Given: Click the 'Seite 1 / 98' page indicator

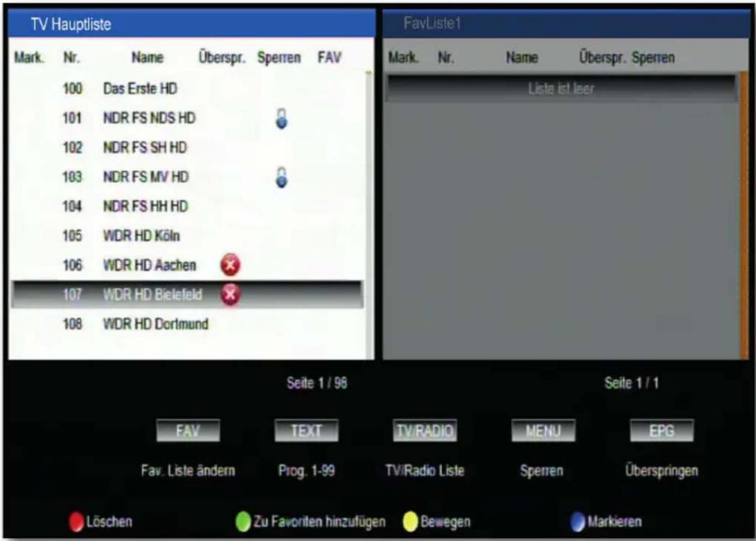Looking at the screenshot, I should (x=317, y=383).
